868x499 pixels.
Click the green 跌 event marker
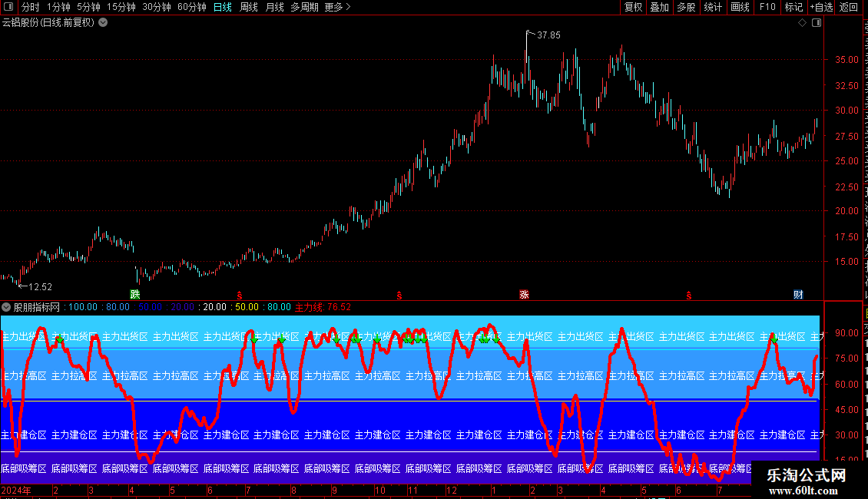[x=135, y=294]
